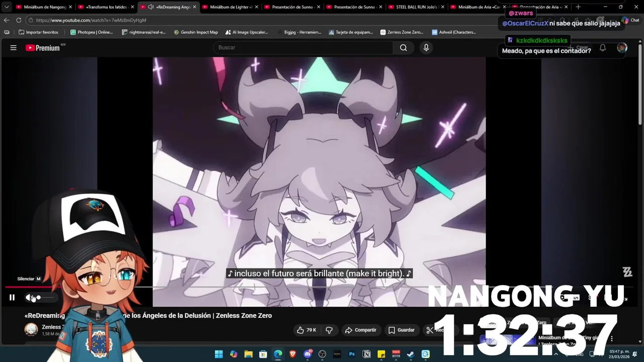Launch Copilot from the taskbar
644x362 pixels.
233,354
